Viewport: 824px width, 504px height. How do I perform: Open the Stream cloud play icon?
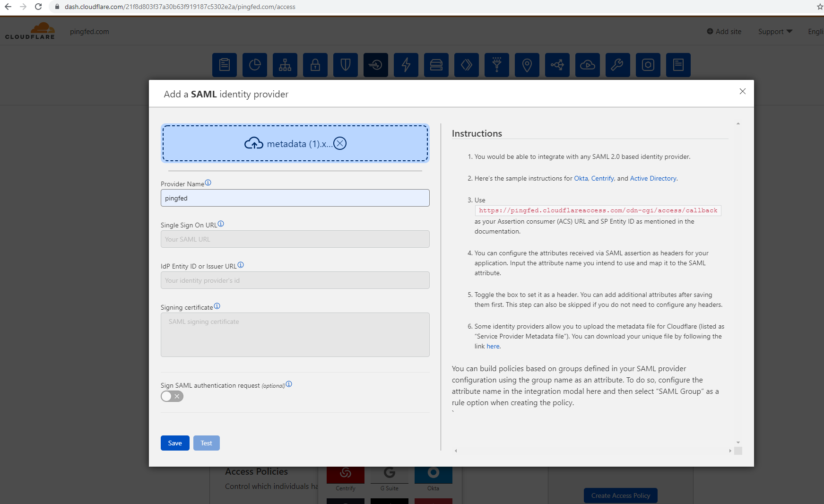588,65
